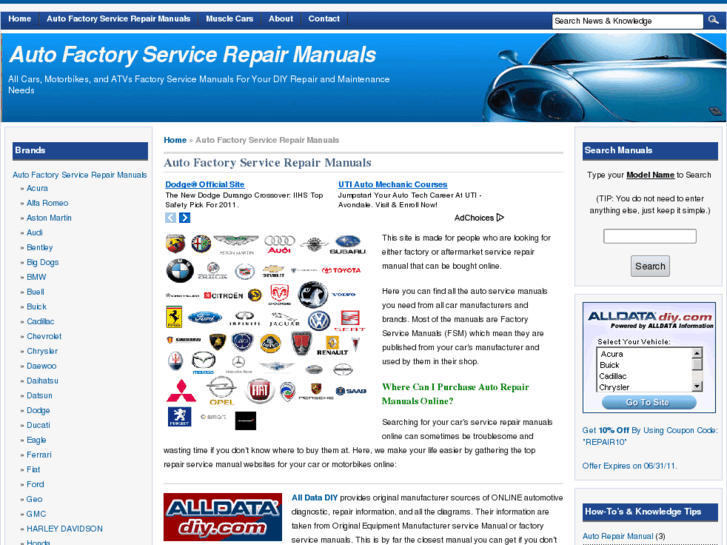Open Contact navigation item
This screenshot has width=727, height=545.
[324, 19]
